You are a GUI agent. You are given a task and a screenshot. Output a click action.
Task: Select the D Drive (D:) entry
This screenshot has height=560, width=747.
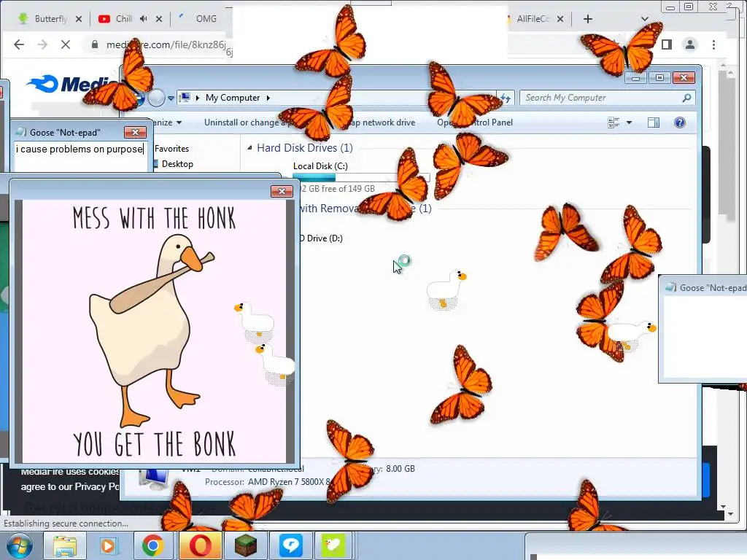(x=321, y=238)
